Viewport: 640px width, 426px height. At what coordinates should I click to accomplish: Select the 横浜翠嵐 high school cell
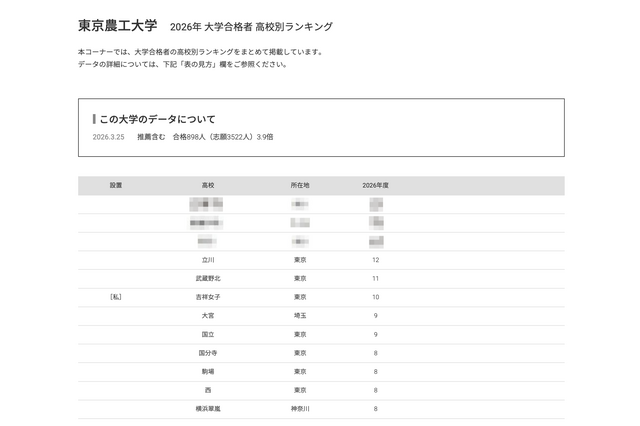pyautogui.click(x=208, y=408)
